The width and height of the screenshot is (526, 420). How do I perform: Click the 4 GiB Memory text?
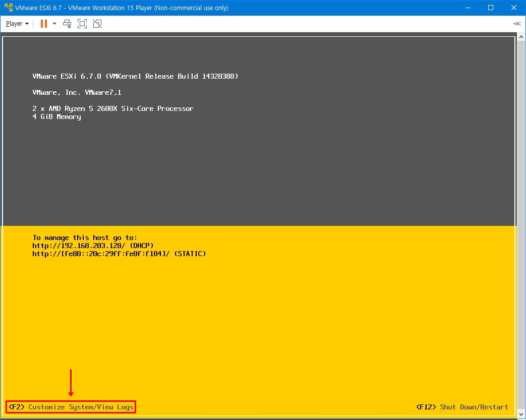tap(56, 117)
